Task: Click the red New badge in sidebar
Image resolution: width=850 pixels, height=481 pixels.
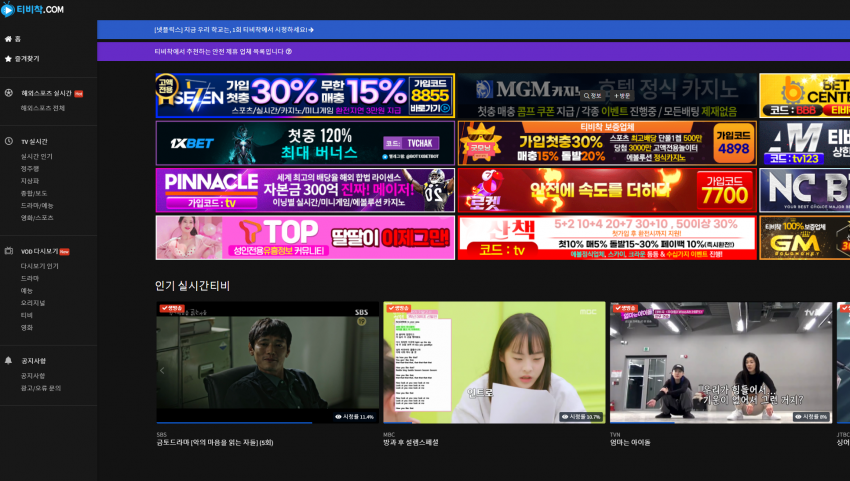Action: [x=65, y=252]
